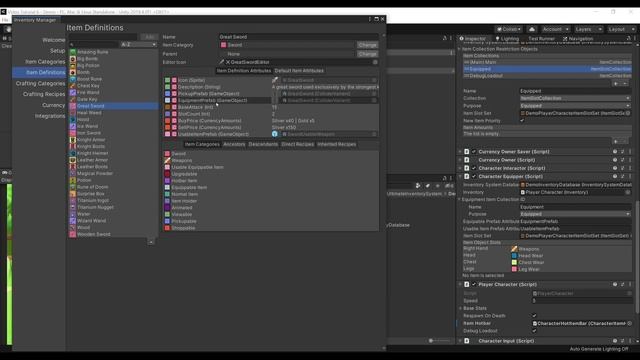
Task: Toggle Player Character script enabled checkbox
Action: (474, 284)
